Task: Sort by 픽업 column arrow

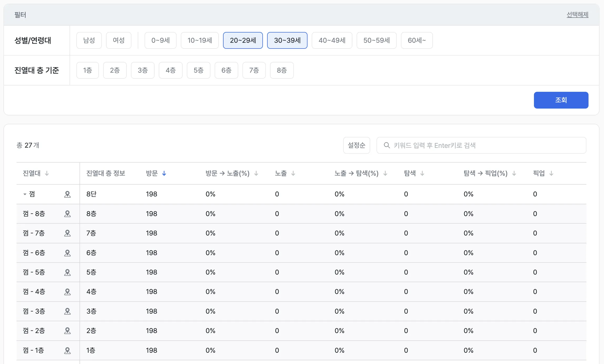Action: pyautogui.click(x=551, y=173)
